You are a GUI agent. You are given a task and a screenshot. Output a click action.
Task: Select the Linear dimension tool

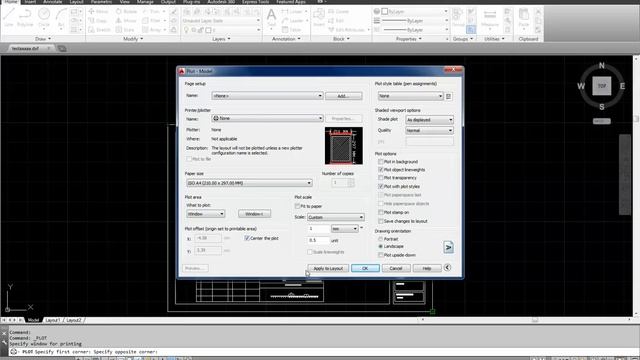[293, 11]
